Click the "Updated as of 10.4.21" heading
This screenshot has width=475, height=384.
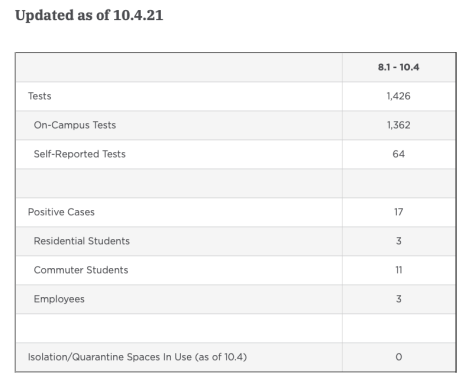pos(89,16)
